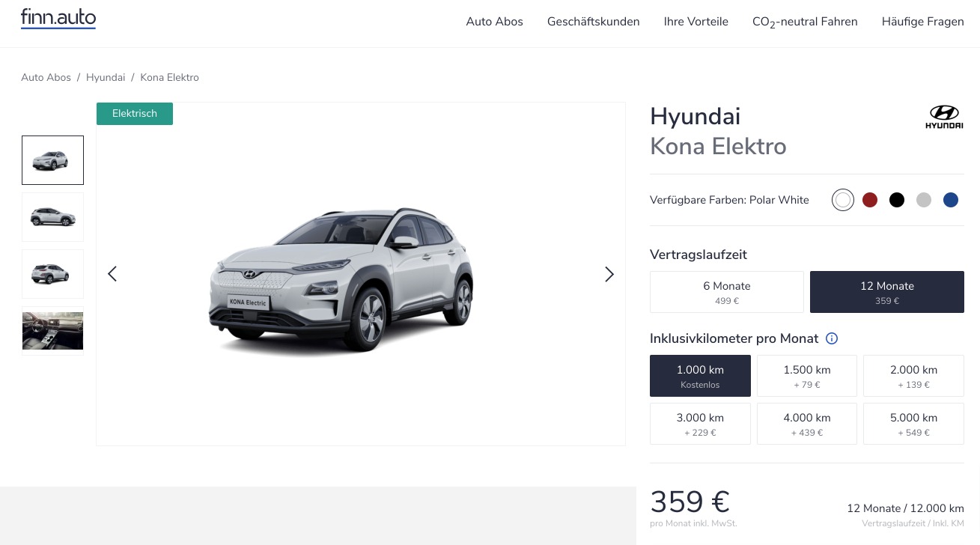Choose the 1.500 km package
The width and height of the screenshot is (980, 545).
point(807,376)
